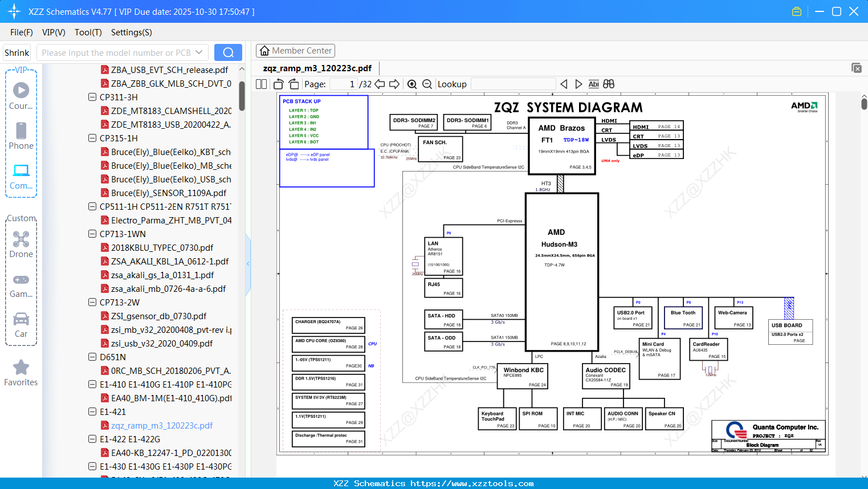Find next lookup result

click(x=578, y=84)
